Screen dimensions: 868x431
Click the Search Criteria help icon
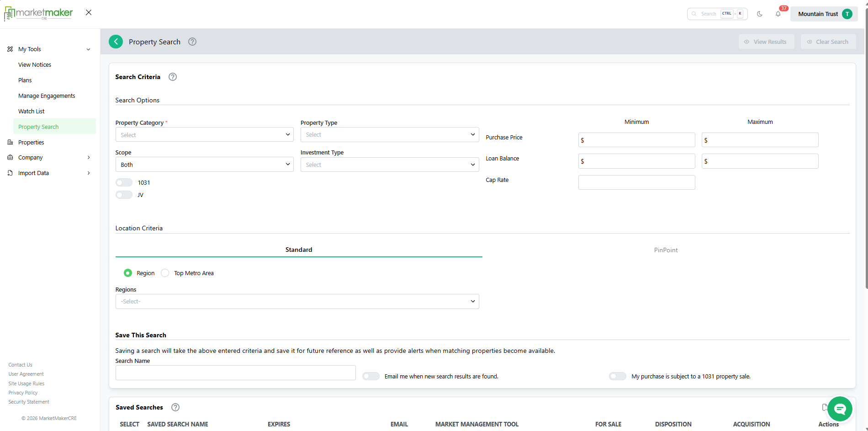tap(172, 77)
